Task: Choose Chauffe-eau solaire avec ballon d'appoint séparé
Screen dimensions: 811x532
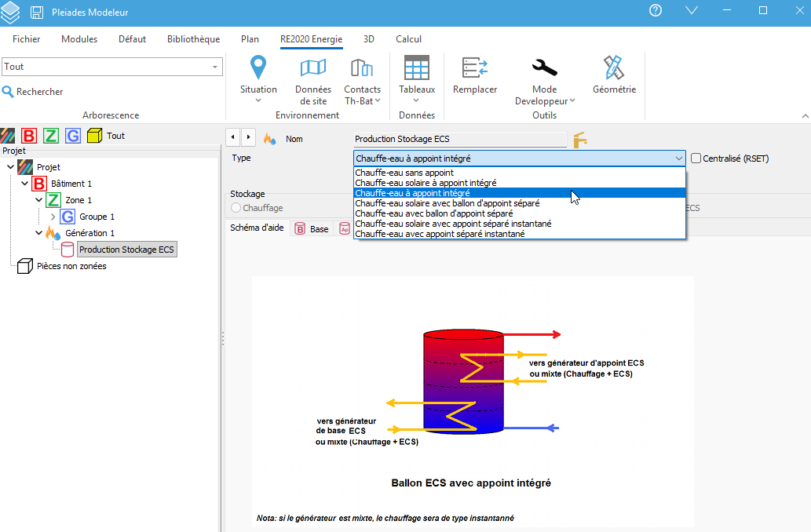Action: (519, 203)
